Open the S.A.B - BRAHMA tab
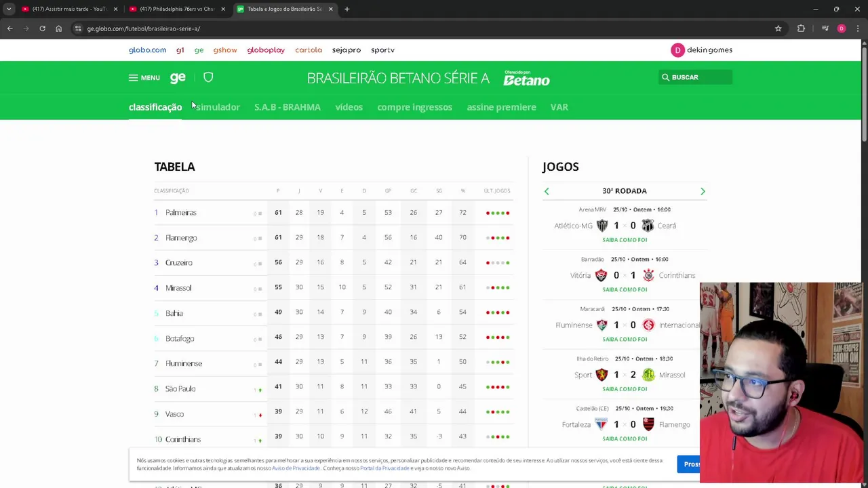Image resolution: width=868 pixels, height=488 pixels. pos(288,107)
